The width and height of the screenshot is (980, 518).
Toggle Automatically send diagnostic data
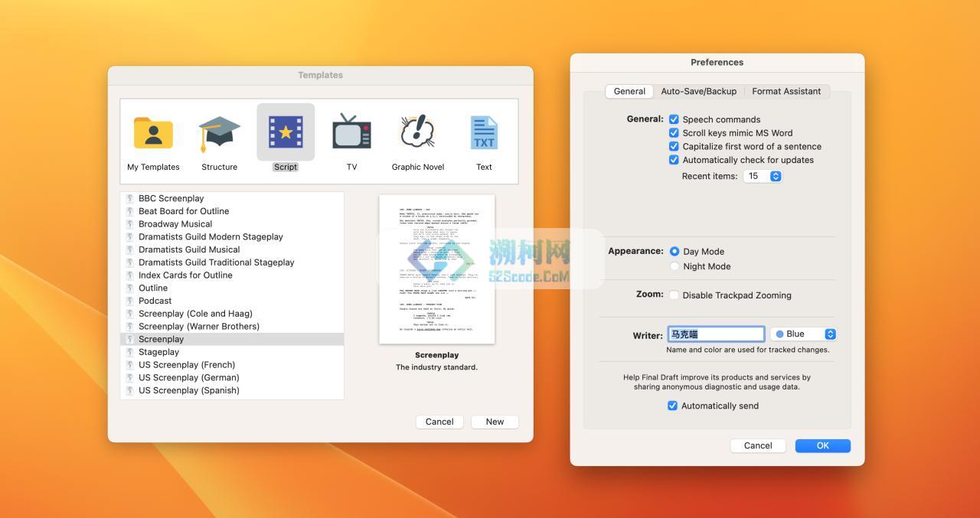[x=672, y=406]
